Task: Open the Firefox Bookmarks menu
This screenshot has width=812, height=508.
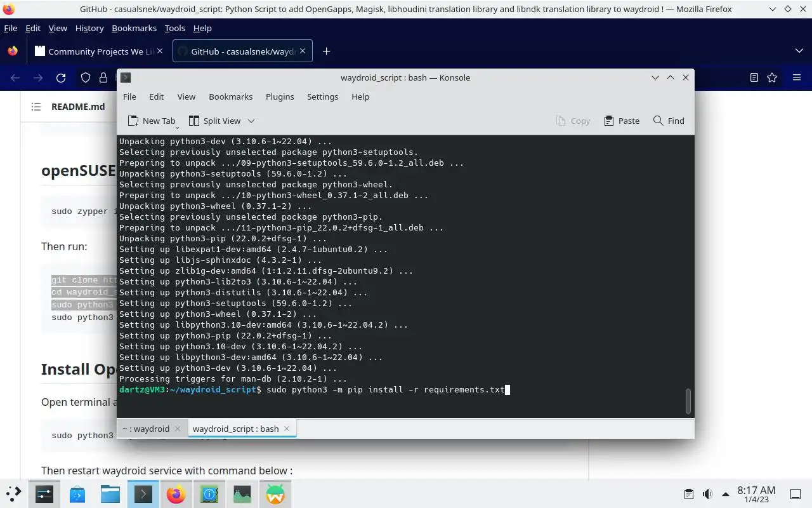Action: click(134, 28)
